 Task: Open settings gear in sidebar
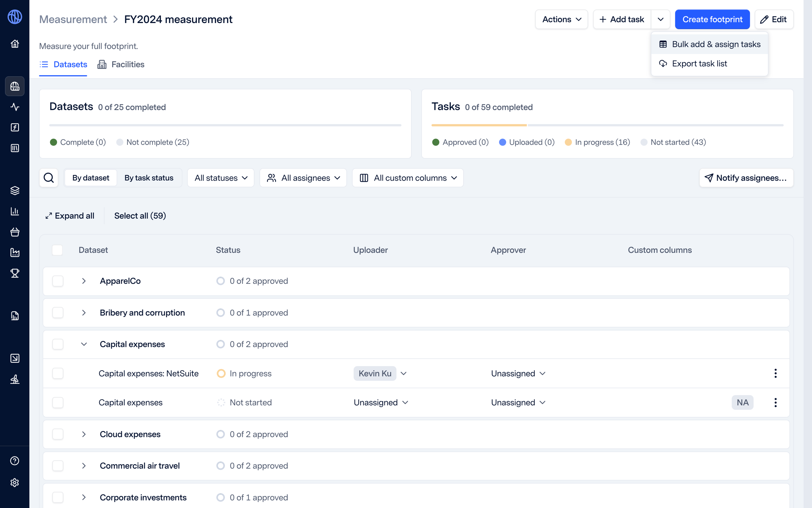click(x=15, y=482)
